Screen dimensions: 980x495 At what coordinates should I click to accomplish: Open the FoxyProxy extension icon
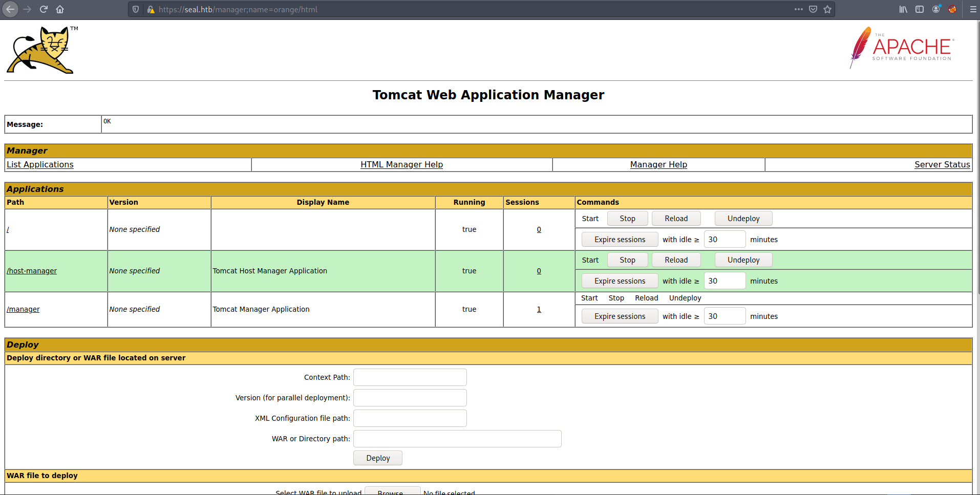point(952,9)
